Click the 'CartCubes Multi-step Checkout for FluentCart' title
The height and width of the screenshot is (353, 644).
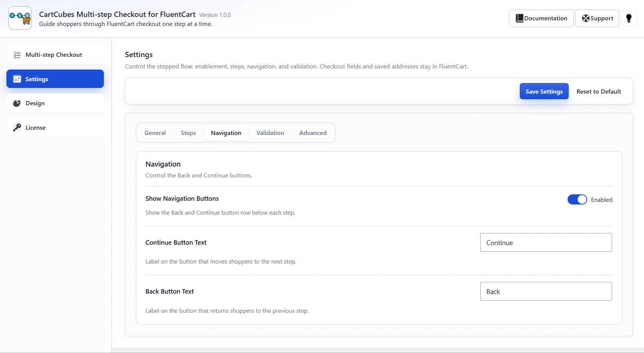tap(117, 14)
